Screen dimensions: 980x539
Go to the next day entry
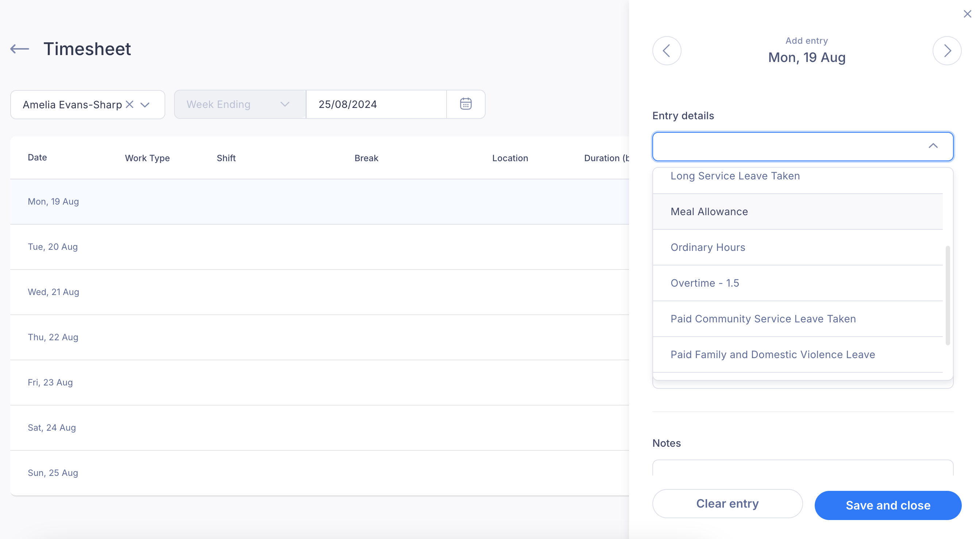point(947,51)
